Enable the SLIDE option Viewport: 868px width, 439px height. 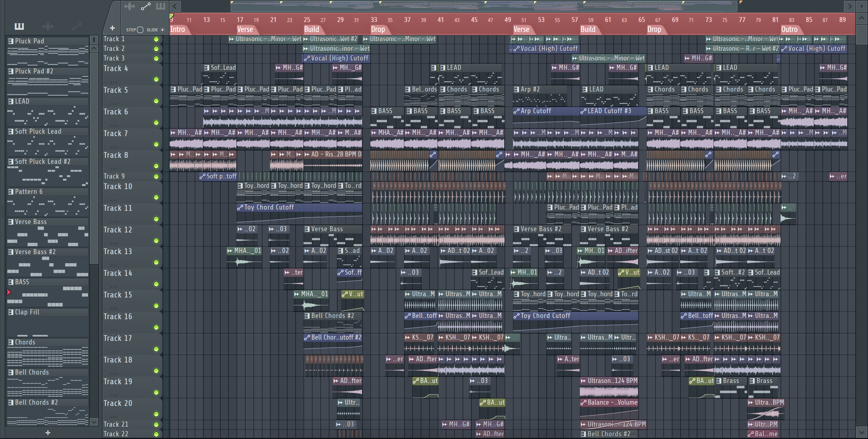pyautogui.click(x=162, y=30)
